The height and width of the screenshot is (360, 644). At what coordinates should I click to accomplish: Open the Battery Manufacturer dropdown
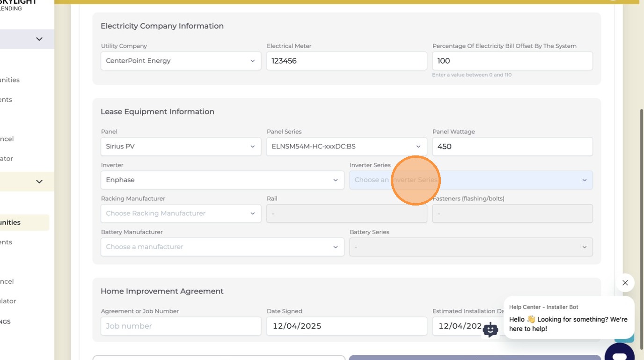click(222, 247)
